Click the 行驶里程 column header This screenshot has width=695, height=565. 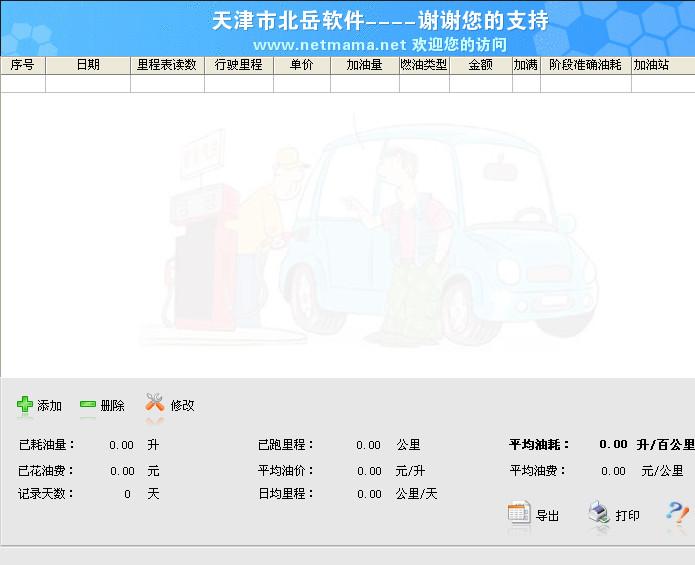239,65
